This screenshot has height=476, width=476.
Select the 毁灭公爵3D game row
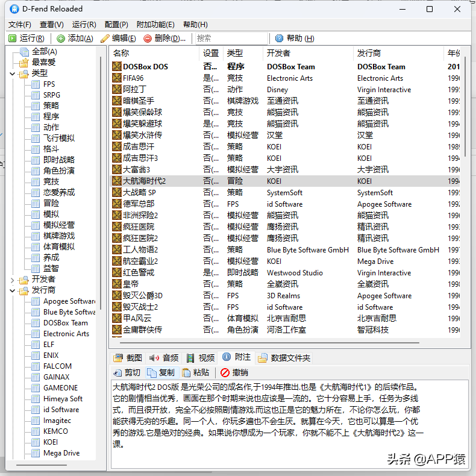[285, 295]
